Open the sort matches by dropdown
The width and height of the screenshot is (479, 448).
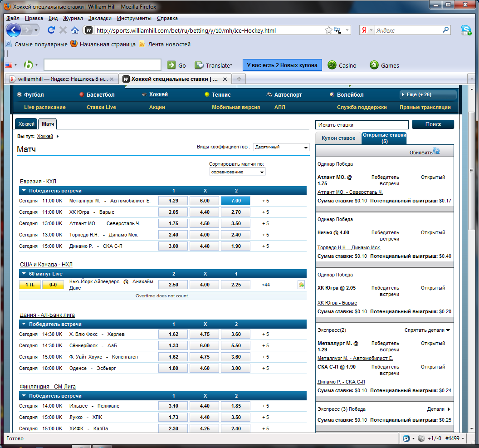click(237, 172)
